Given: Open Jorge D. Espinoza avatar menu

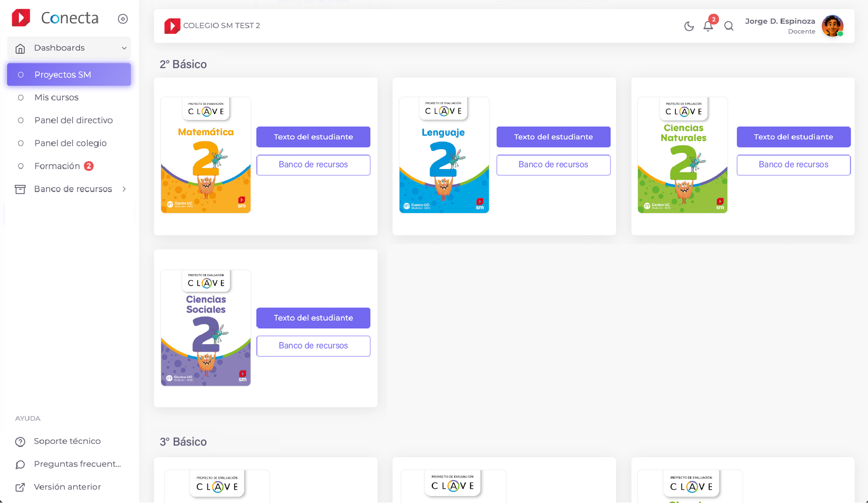Looking at the screenshot, I should tap(832, 26).
